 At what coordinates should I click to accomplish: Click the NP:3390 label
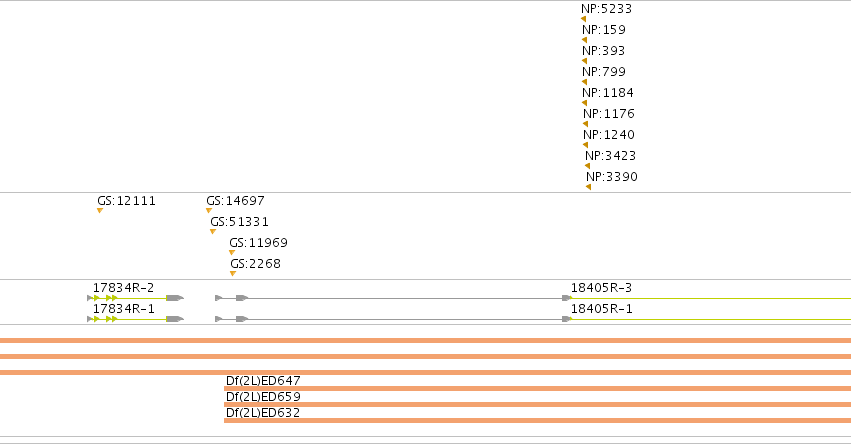[x=612, y=177]
